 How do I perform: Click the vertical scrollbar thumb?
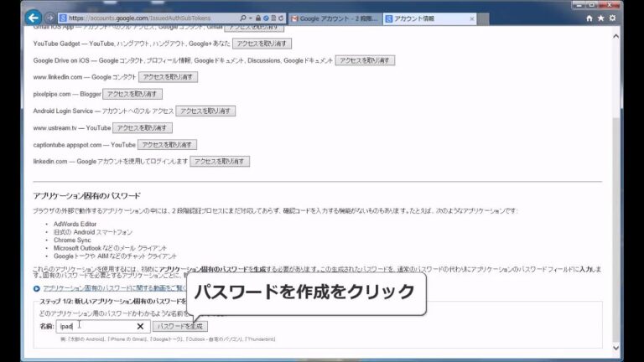[615, 230]
